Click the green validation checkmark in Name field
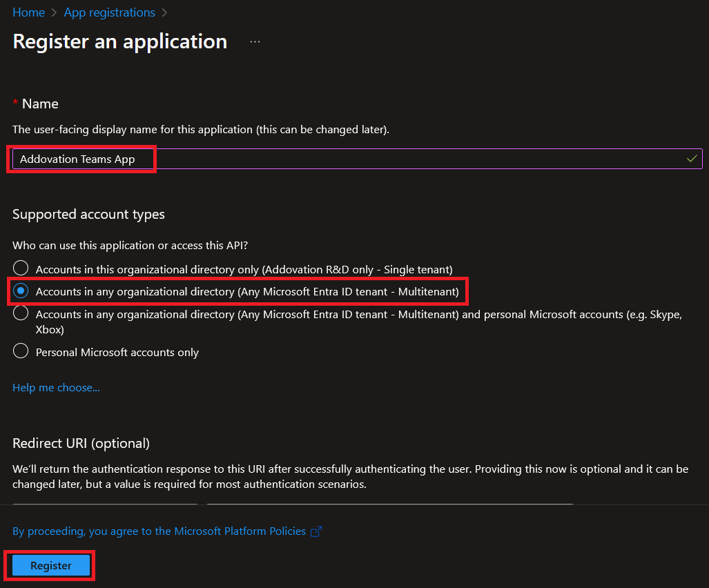 point(692,159)
